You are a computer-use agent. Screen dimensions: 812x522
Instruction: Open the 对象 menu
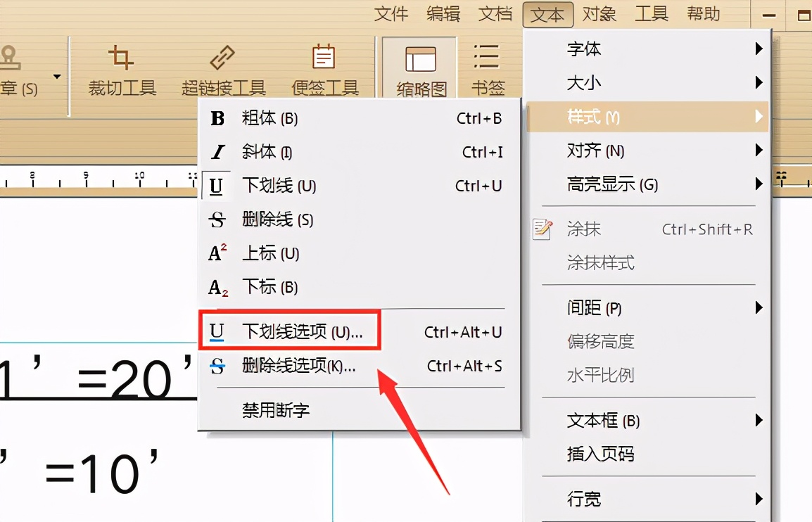(x=600, y=14)
